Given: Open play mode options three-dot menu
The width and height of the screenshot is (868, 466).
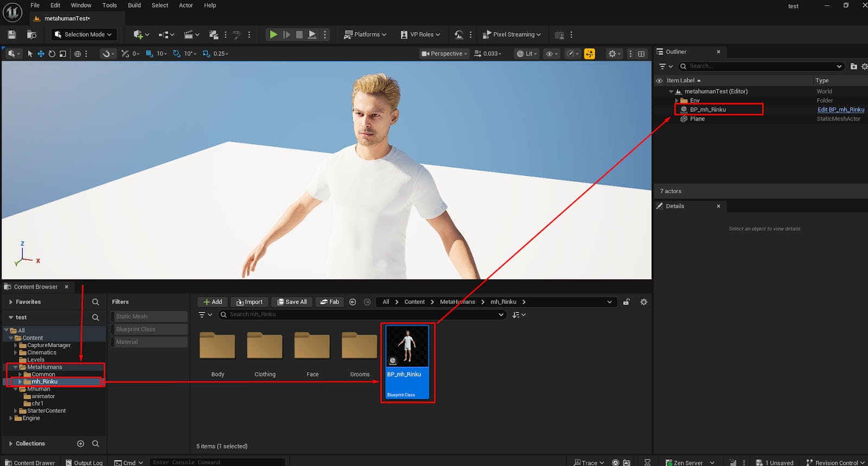Looking at the screenshot, I should point(325,35).
